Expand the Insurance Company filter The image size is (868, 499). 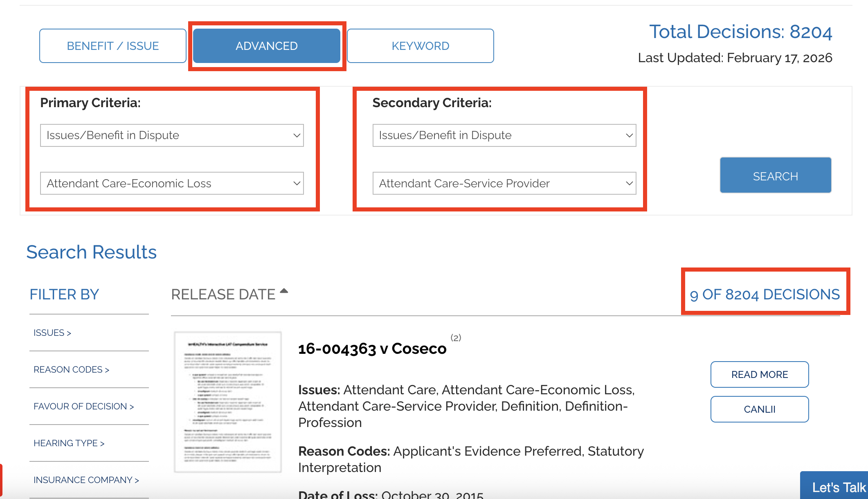click(86, 480)
